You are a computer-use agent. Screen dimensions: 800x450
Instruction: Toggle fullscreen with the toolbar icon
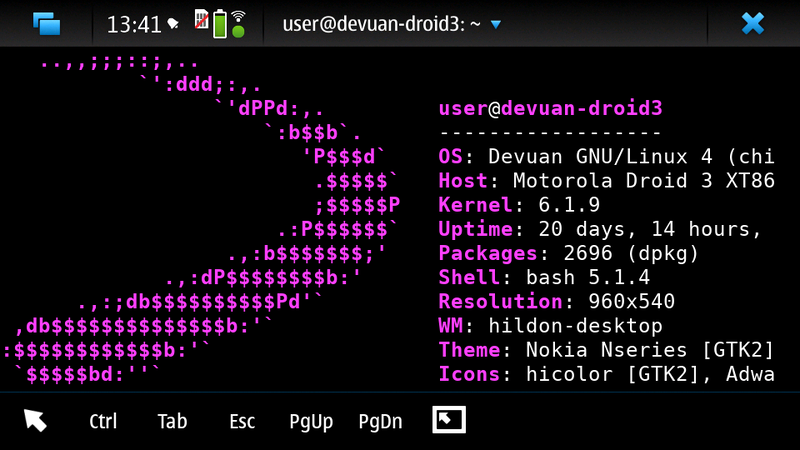tap(449, 420)
